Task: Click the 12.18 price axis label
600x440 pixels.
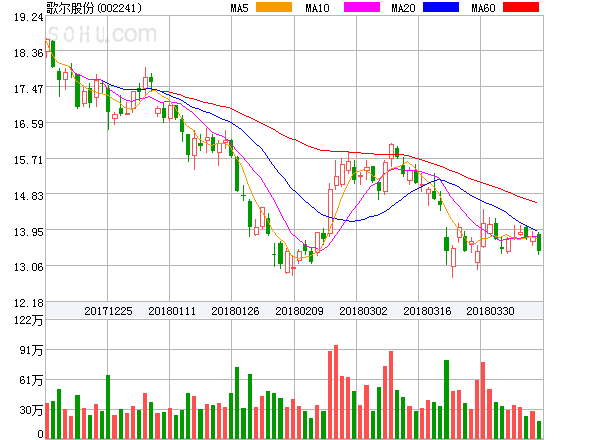Action: click(29, 303)
